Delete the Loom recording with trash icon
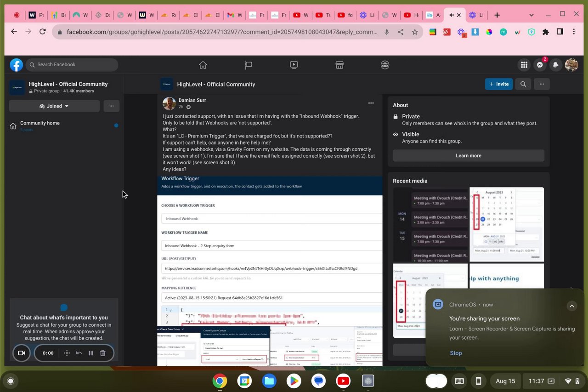 (103, 353)
